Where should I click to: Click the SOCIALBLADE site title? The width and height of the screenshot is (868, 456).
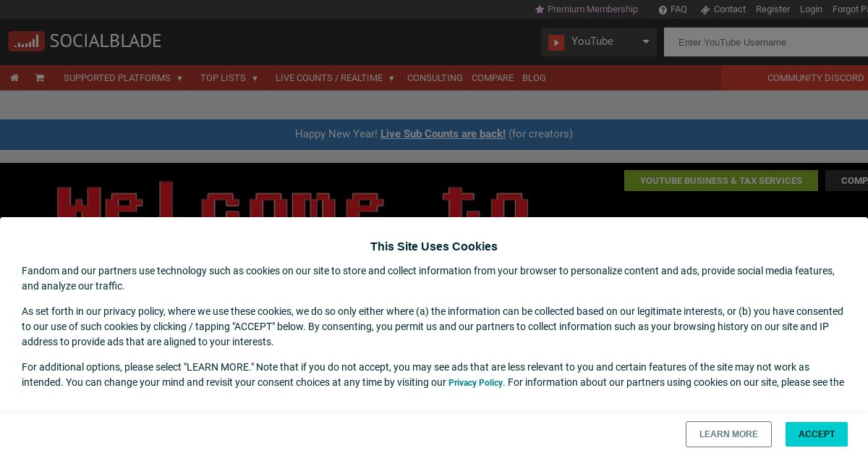pyautogui.click(x=106, y=41)
